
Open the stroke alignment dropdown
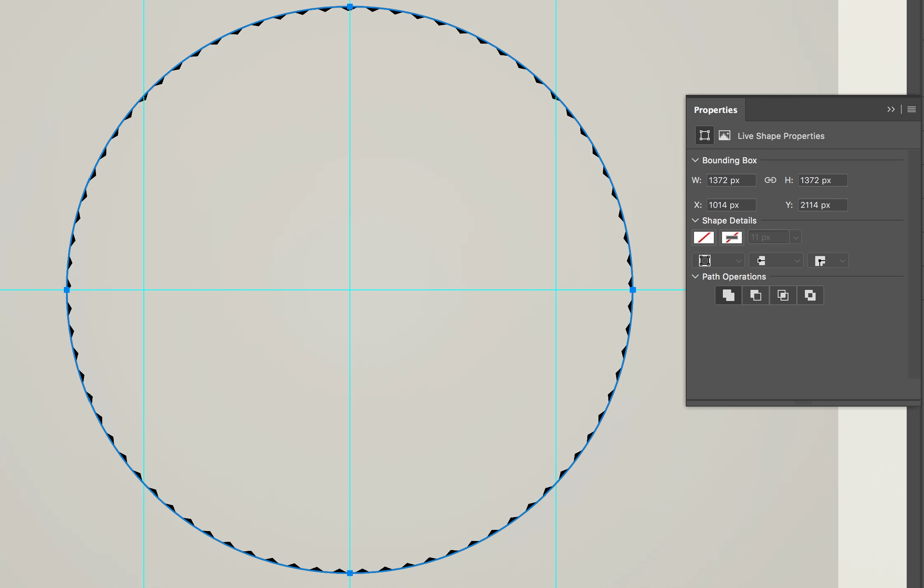point(718,261)
